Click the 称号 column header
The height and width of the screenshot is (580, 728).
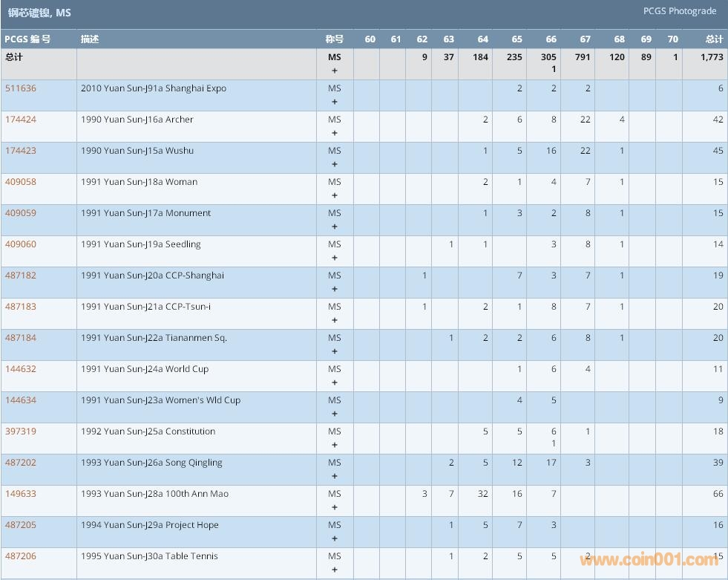[334, 39]
